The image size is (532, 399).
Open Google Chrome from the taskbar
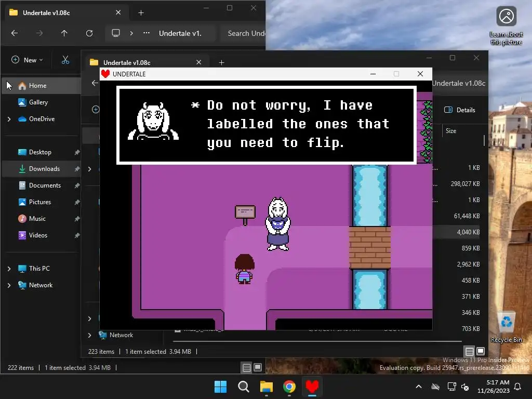289,387
